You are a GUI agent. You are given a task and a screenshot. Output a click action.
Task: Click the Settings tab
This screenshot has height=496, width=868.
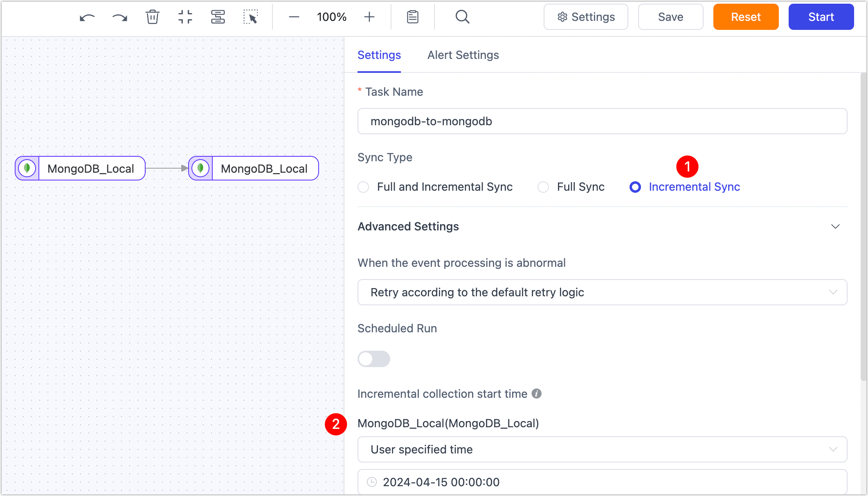(x=380, y=55)
